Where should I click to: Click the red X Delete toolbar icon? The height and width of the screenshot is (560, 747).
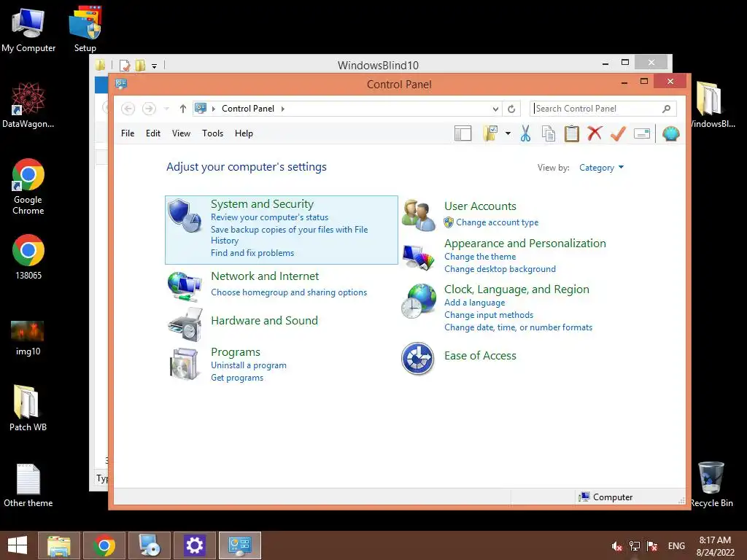595,133
